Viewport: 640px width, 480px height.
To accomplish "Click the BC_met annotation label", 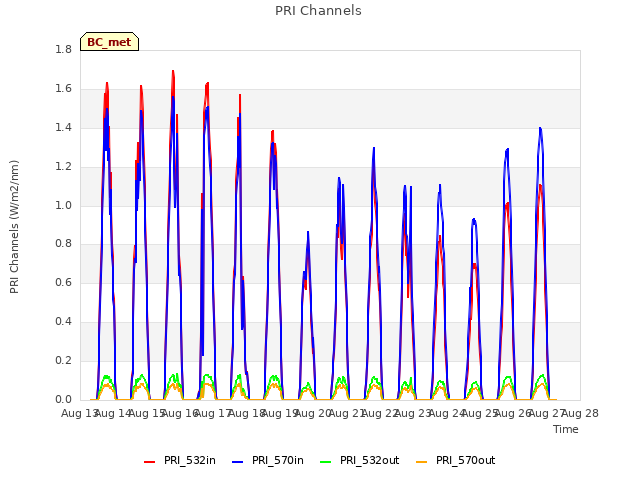I will (109, 42).
